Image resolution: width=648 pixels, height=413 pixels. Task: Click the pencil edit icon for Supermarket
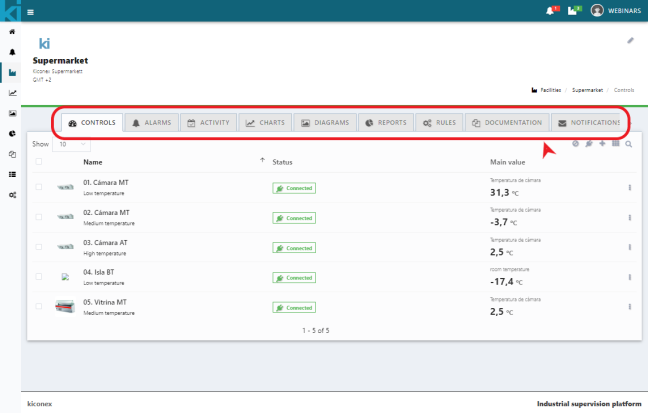[630, 41]
